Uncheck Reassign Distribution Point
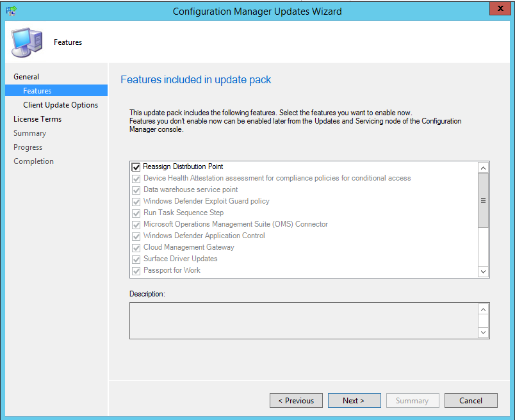 [x=136, y=166]
